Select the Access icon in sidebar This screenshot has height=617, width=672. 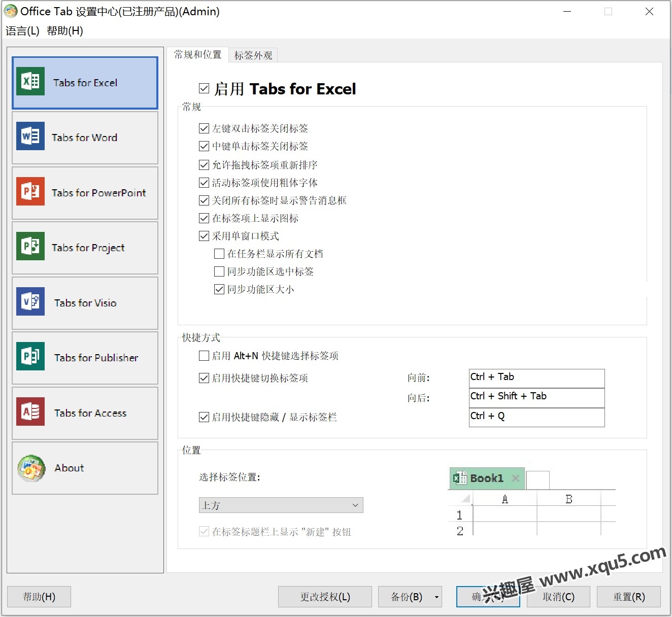point(30,412)
